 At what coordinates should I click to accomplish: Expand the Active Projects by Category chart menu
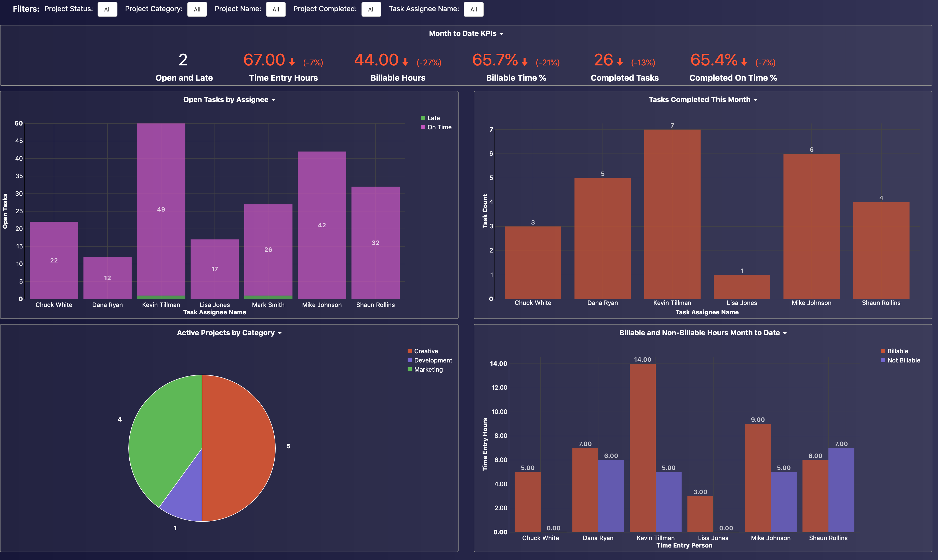click(x=279, y=333)
